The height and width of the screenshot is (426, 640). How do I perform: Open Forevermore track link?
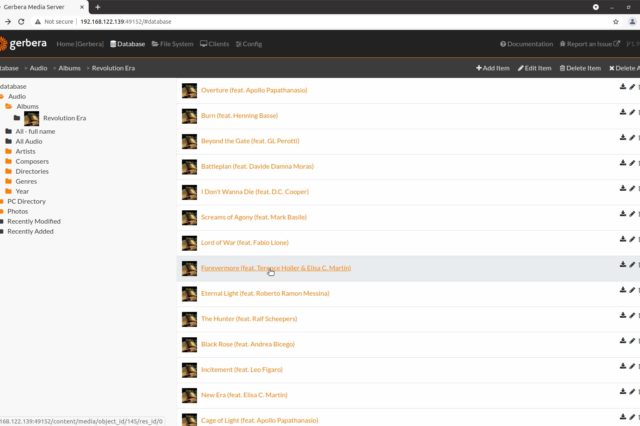tap(276, 268)
